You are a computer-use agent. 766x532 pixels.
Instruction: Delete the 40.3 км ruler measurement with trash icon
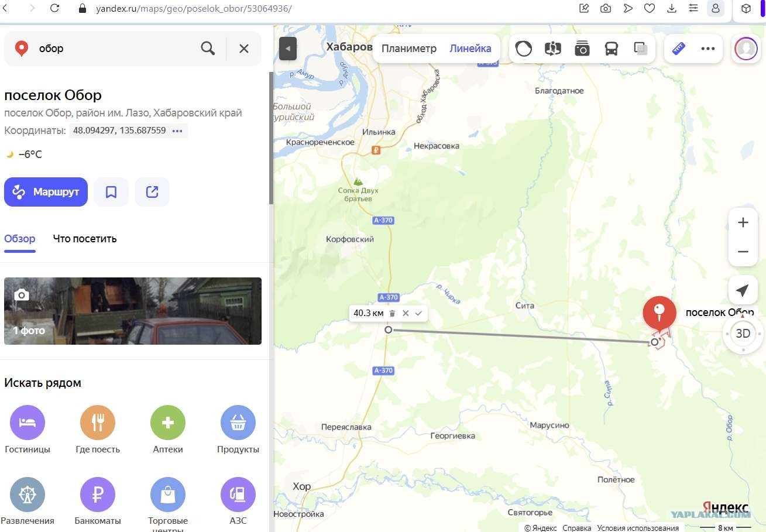pyautogui.click(x=392, y=314)
